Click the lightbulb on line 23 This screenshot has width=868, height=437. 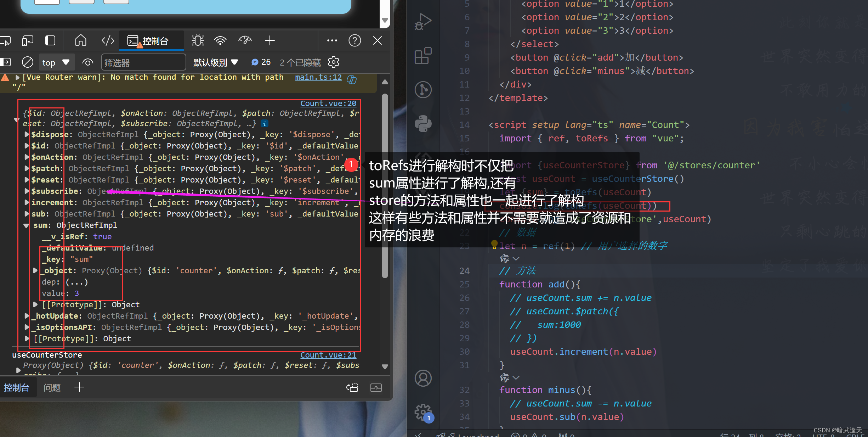[x=494, y=245]
